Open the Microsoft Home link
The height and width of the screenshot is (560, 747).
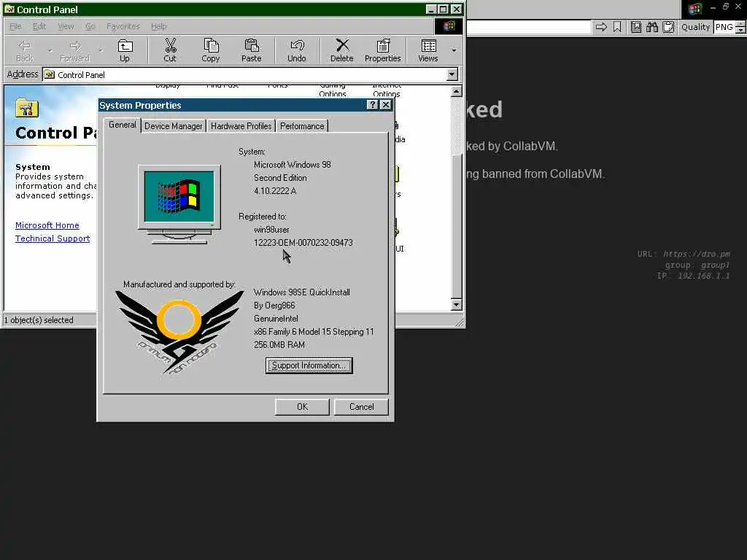point(47,225)
